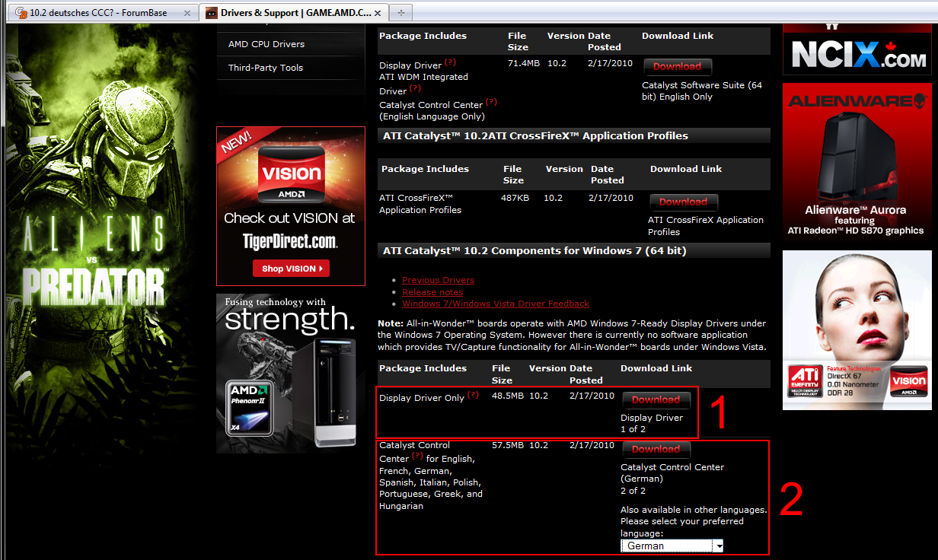This screenshot has height=560, width=938.
Task: Download ATI CrossFireX Application Profiles
Action: click(683, 202)
